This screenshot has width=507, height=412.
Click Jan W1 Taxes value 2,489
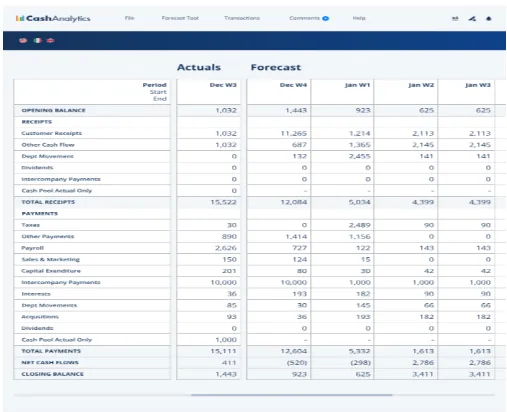pyautogui.click(x=360, y=225)
